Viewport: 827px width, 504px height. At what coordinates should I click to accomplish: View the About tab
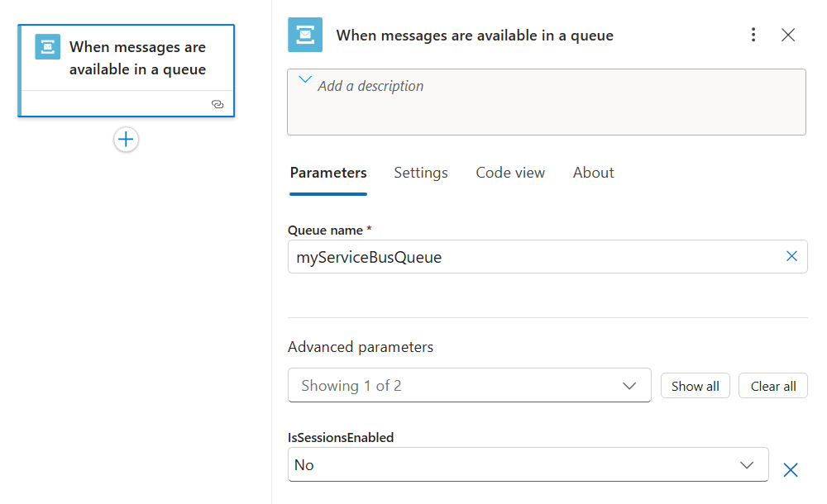(x=593, y=173)
